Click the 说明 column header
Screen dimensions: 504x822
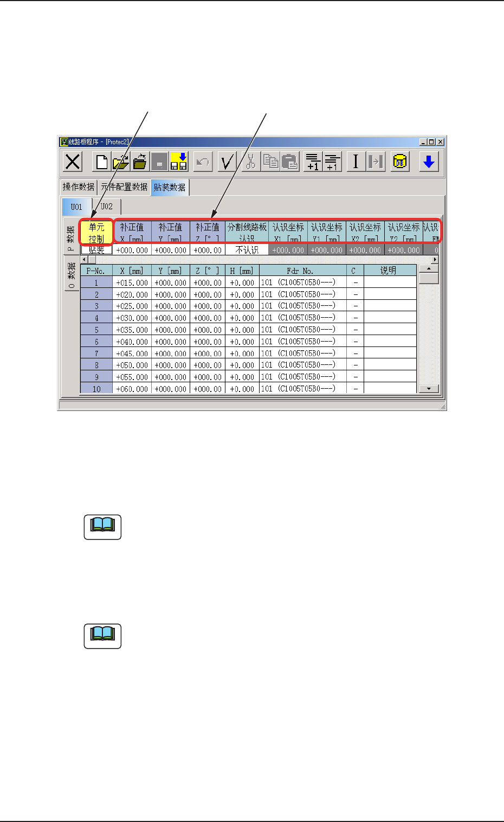coord(390,271)
